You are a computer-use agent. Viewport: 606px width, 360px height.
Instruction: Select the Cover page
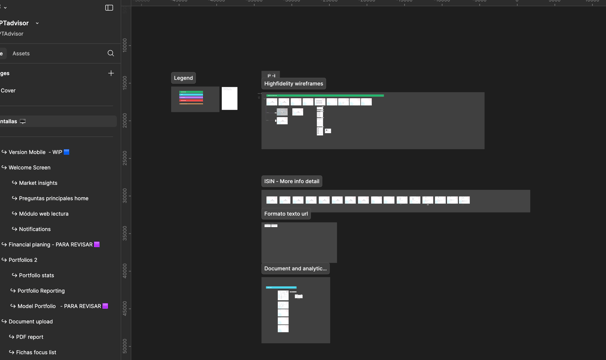point(8,90)
